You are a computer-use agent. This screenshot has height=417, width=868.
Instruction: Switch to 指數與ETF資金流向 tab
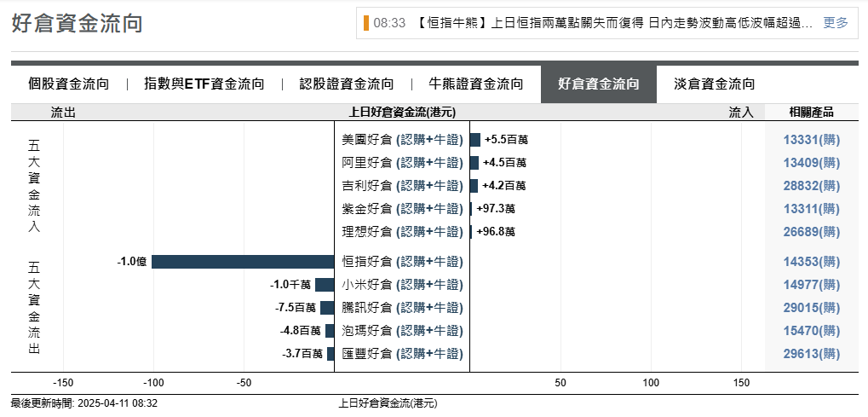click(x=204, y=84)
